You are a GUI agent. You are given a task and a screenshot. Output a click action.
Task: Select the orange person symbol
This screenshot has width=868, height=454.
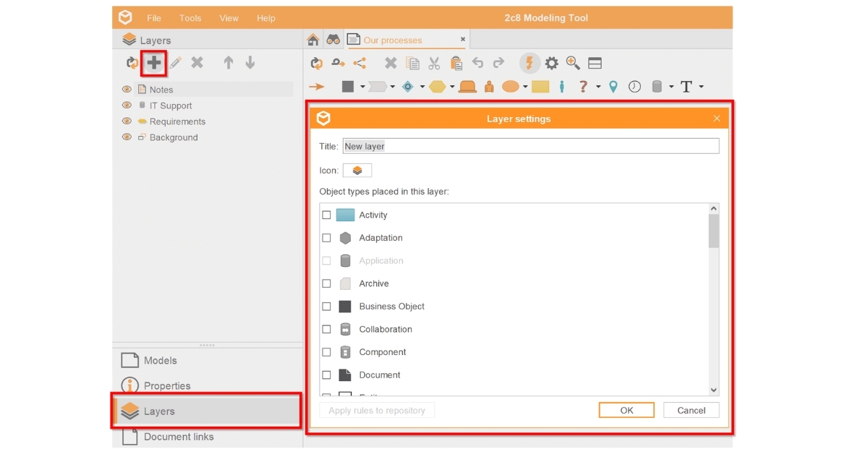[x=489, y=87]
